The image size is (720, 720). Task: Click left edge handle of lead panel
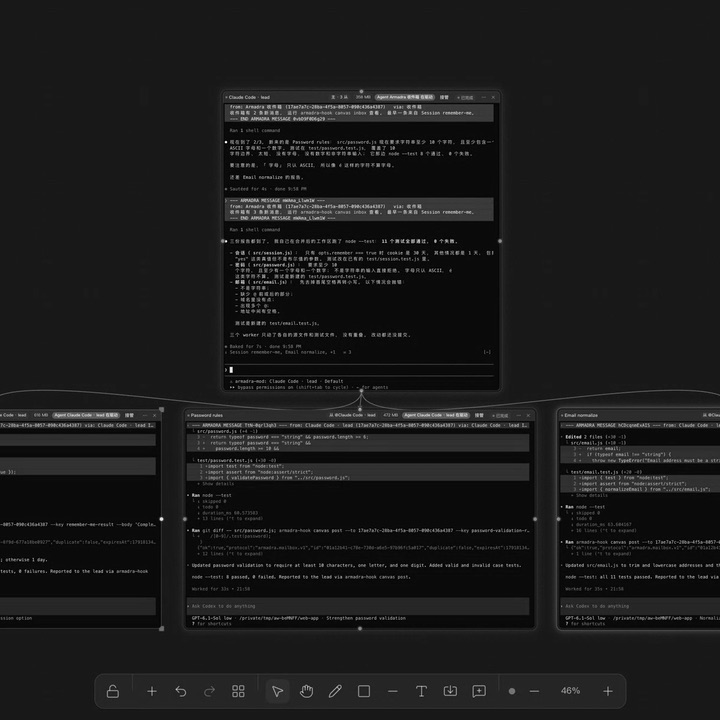click(223, 241)
